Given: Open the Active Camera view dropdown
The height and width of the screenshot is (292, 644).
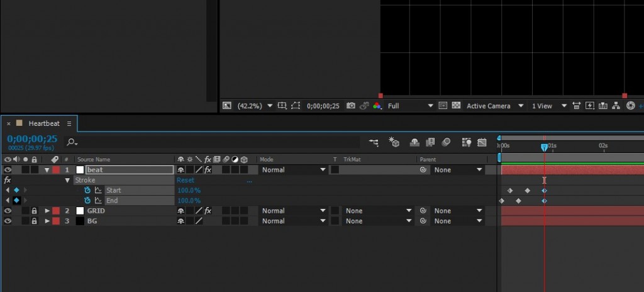Looking at the screenshot, I should (x=494, y=106).
